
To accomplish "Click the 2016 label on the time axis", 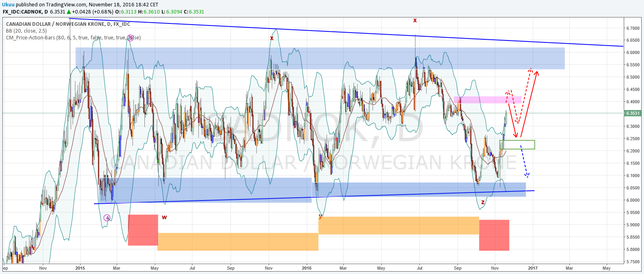I will click(307, 268).
